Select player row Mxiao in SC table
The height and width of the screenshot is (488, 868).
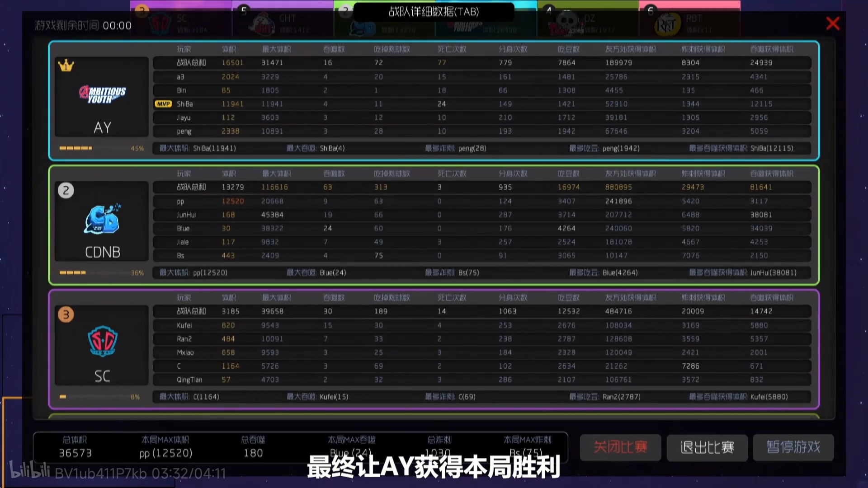click(482, 352)
